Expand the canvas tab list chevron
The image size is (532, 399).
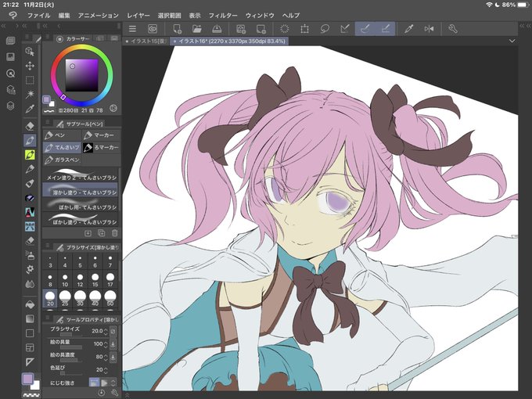coord(512,41)
